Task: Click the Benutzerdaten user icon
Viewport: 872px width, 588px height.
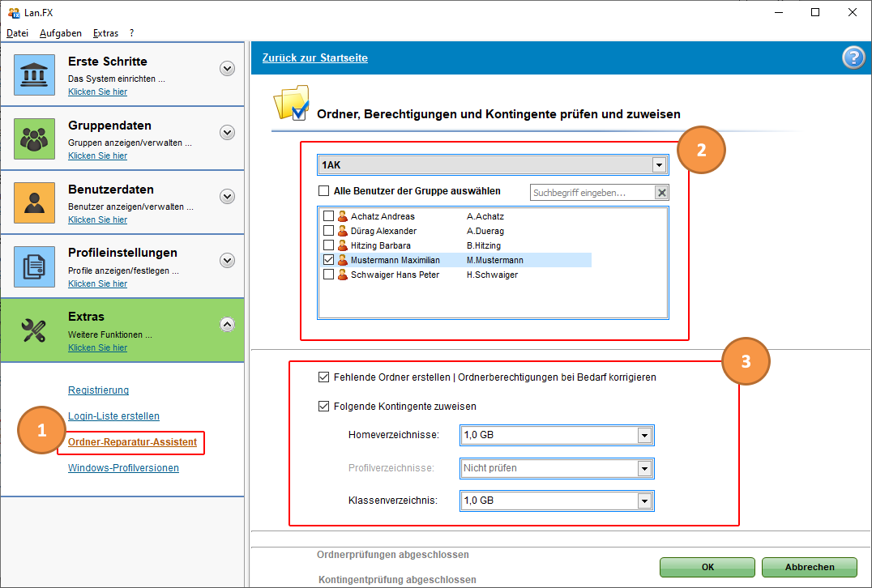Action: [34, 203]
